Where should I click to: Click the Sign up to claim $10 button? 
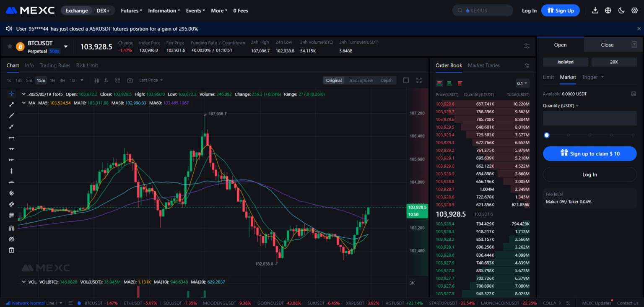(x=589, y=153)
